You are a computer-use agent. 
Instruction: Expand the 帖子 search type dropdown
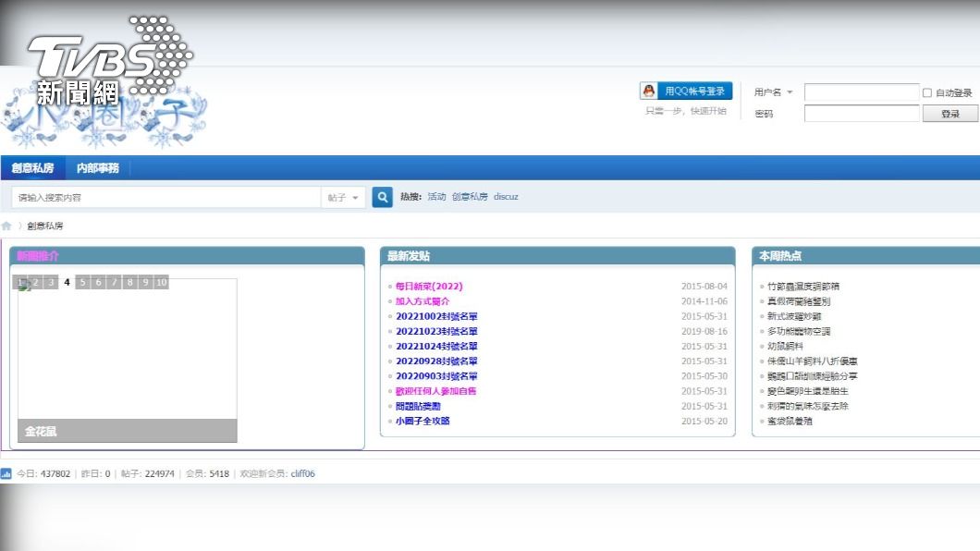343,198
